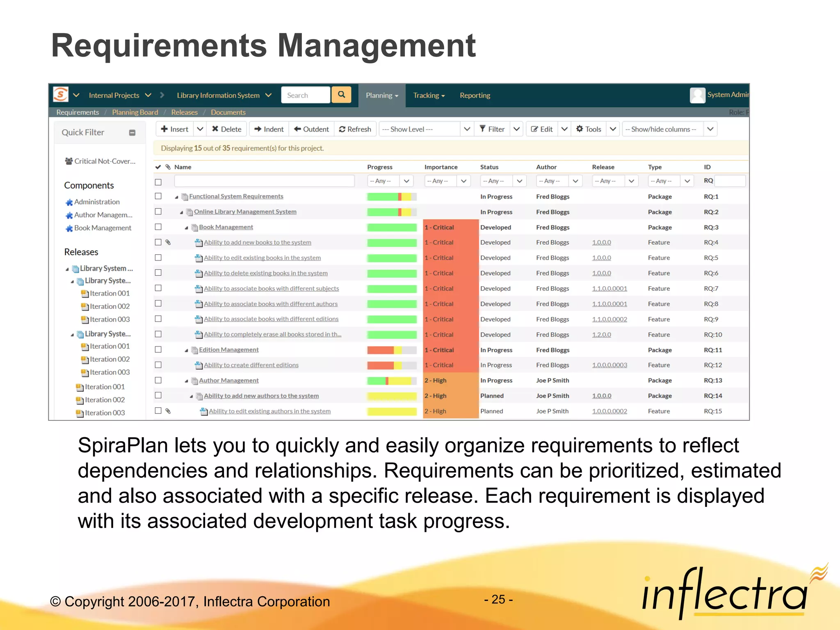This screenshot has height=630, width=840.
Task: Click the Refresh toolbar button
Action: click(355, 129)
